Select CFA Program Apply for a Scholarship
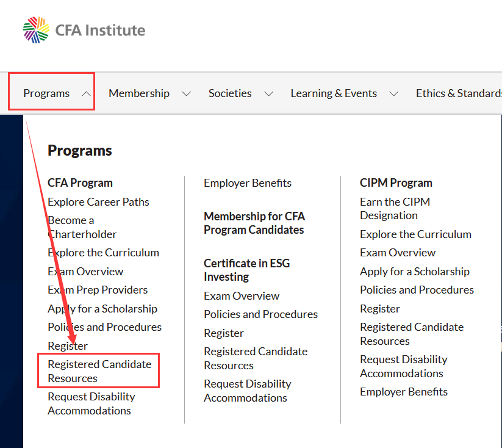 102,309
